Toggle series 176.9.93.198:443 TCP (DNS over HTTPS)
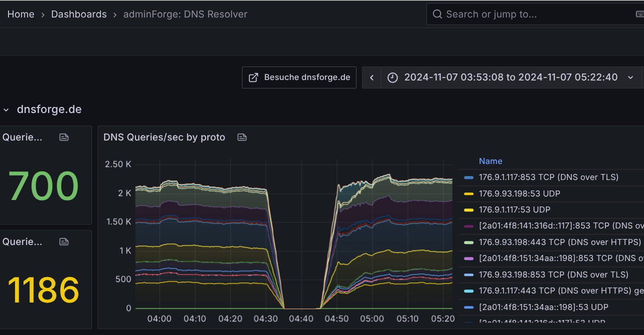 [x=559, y=242]
